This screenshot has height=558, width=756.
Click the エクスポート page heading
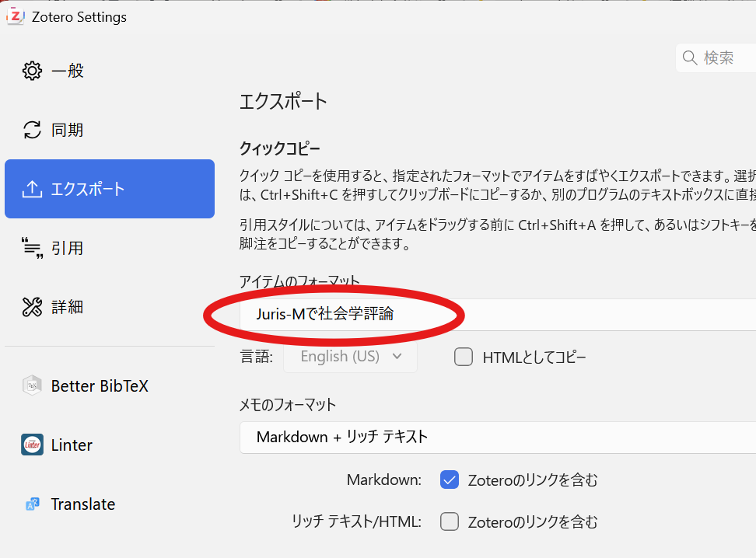coord(283,102)
